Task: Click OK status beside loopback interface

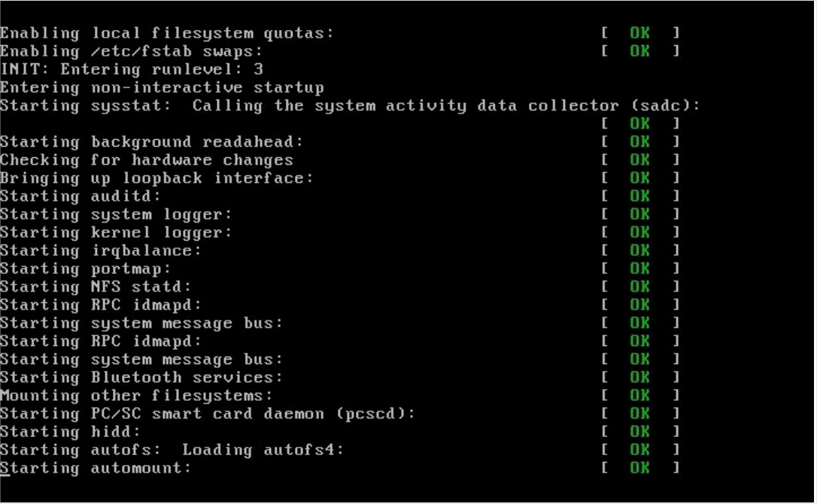Action: pyautogui.click(x=640, y=178)
